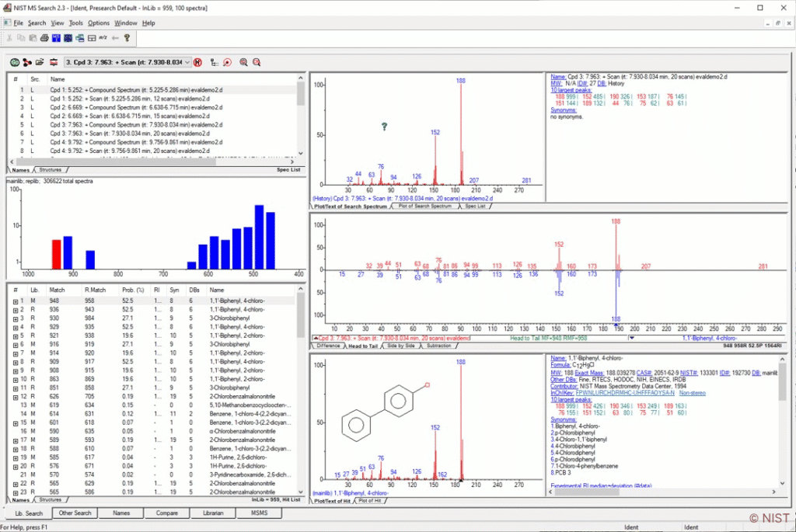Select hit 21 row 3-Pyridinecarboxamide, 2,6-dich...

click(152, 475)
